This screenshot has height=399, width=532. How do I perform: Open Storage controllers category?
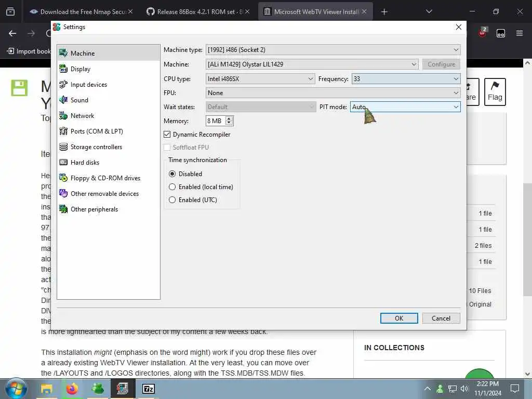(108, 147)
